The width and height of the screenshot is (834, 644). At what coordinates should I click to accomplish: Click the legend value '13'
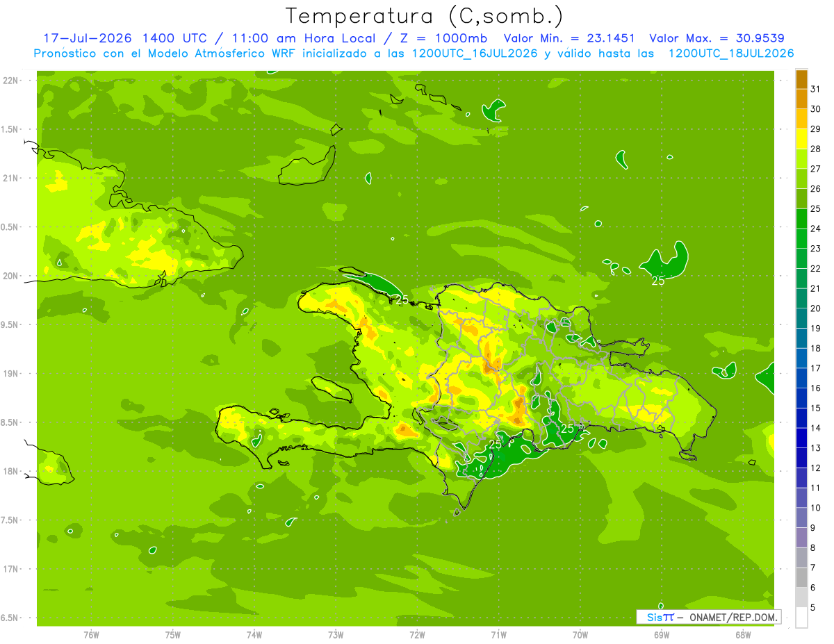[x=816, y=448]
